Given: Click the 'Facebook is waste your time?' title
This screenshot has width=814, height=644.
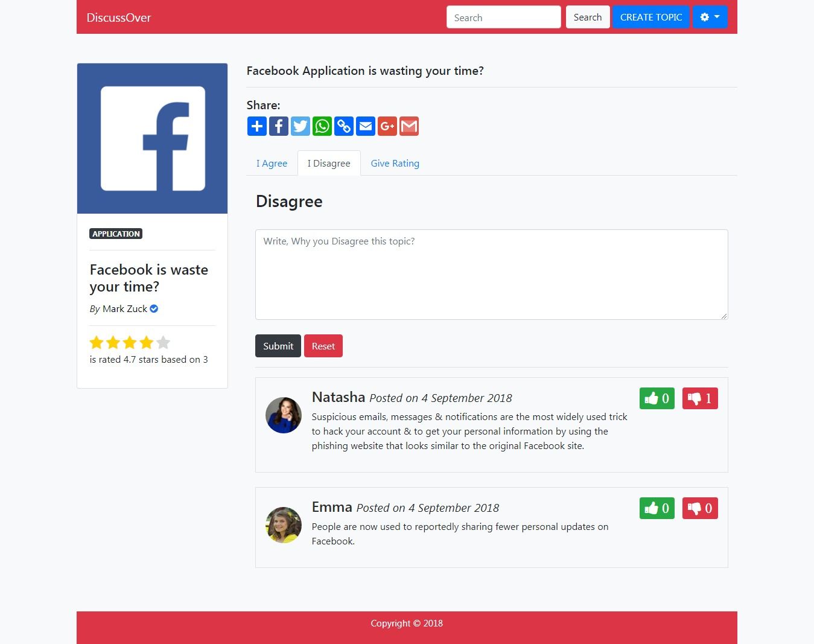Looking at the screenshot, I should pos(149,278).
